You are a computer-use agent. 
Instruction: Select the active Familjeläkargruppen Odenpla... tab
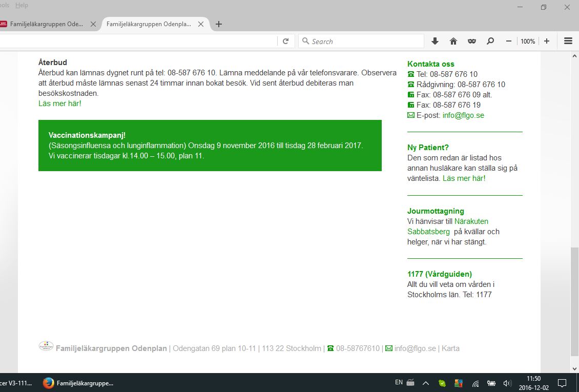(x=149, y=24)
